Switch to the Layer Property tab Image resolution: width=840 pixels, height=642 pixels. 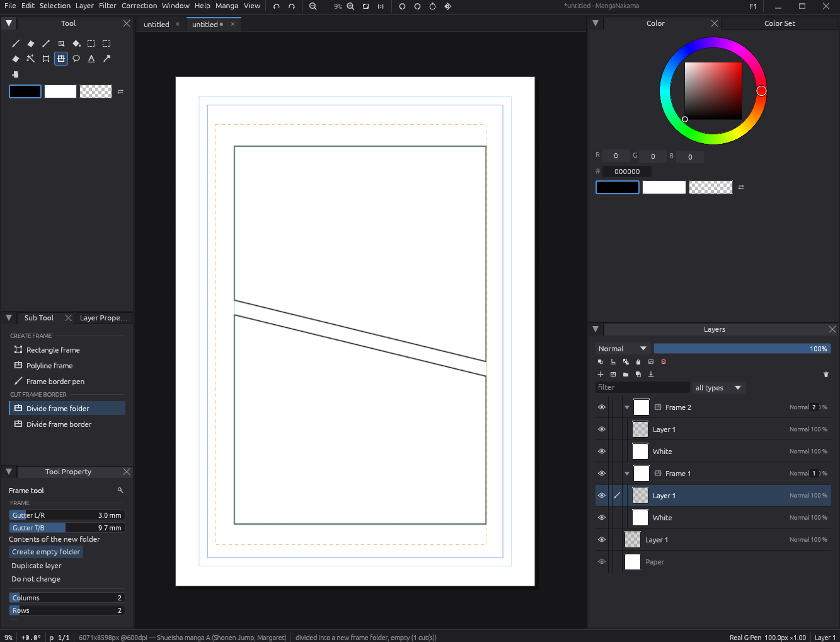coord(103,318)
